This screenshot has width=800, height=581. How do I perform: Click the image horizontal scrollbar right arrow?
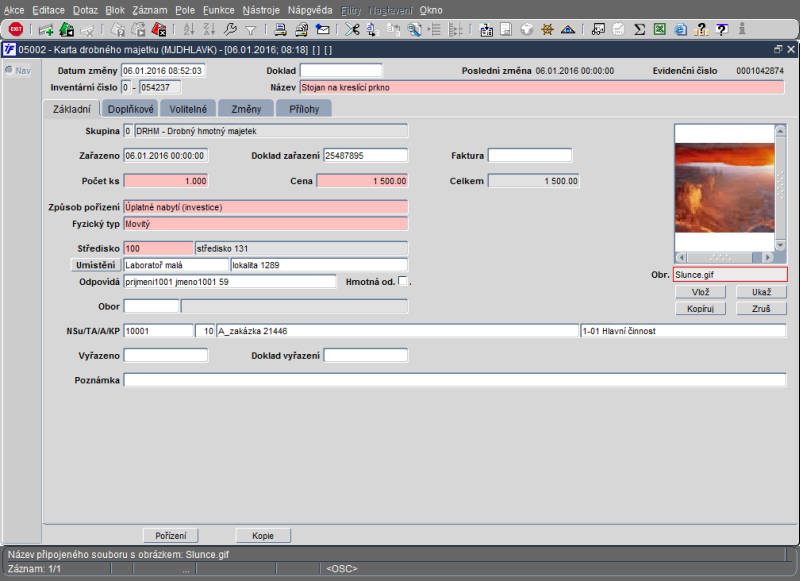point(768,258)
